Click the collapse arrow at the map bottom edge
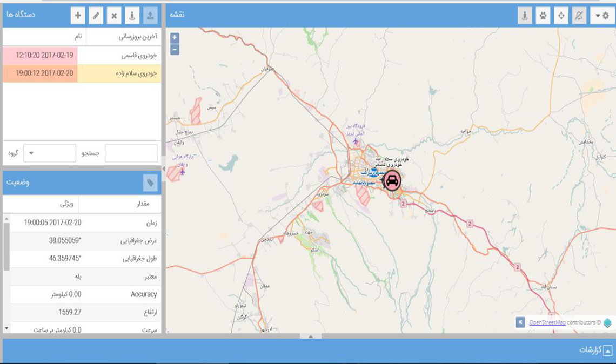Image resolution: width=616 pixels, height=364 pixels. coord(310,336)
